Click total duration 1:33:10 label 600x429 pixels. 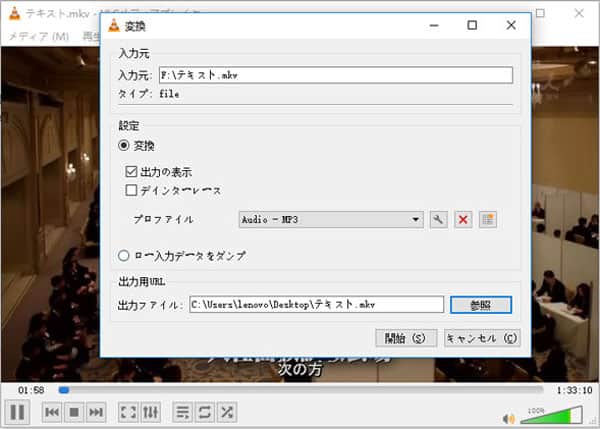[x=574, y=390]
